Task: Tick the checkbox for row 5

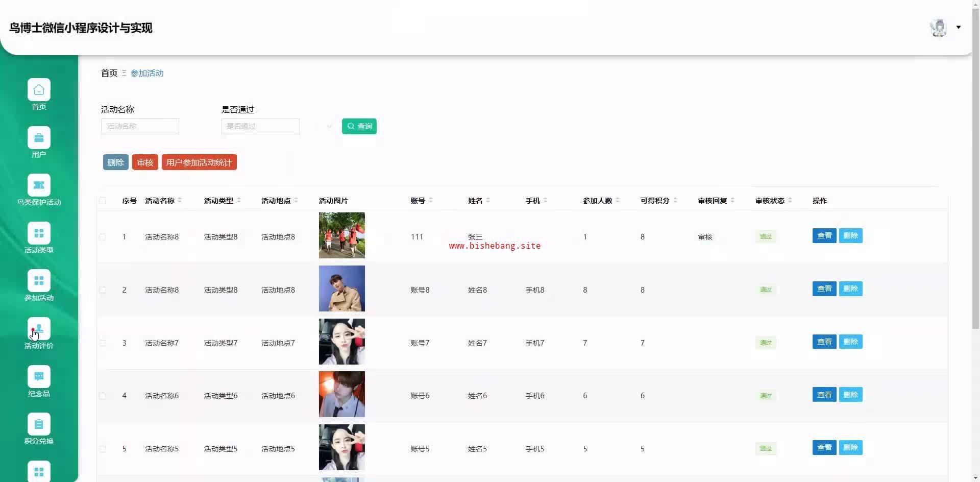Action: [x=103, y=449]
